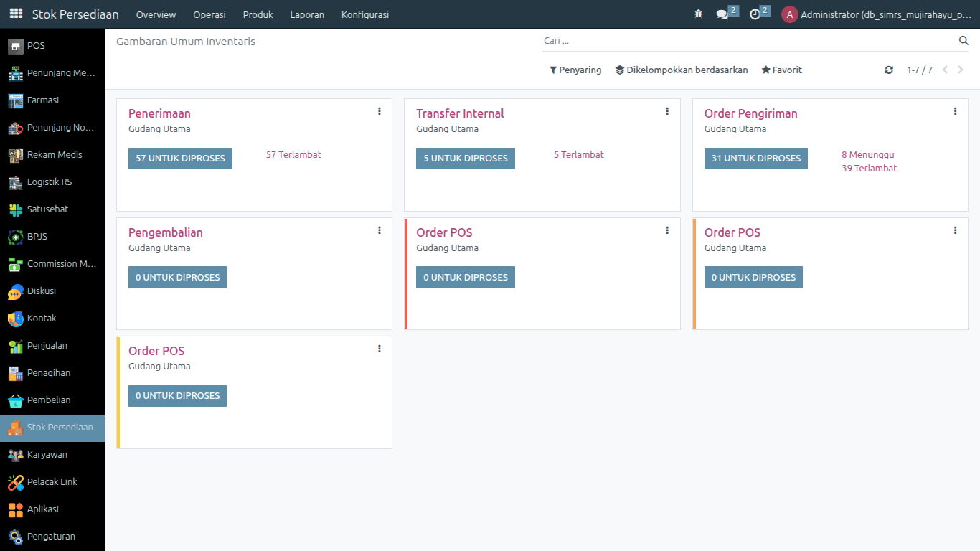The width and height of the screenshot is (980, 551).
Task: Click the 57 Untuk Diproses button
Action: 180,159
